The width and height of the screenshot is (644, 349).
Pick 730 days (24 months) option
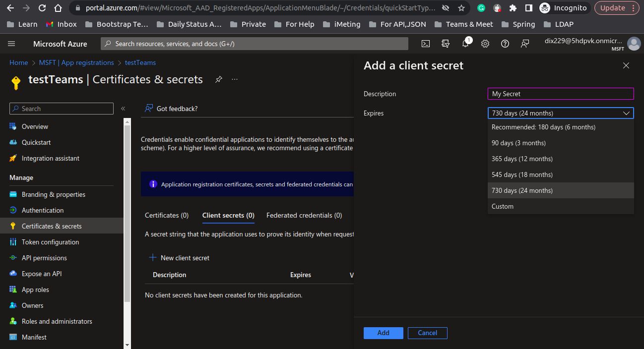coord(561,190)
